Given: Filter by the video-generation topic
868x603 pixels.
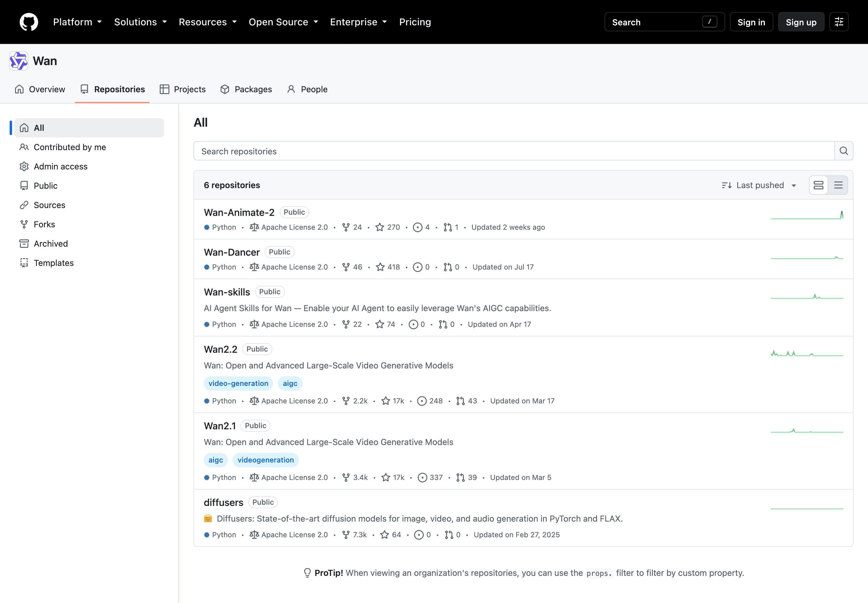Looking at the screenshot, I should [x=238, y=384].
